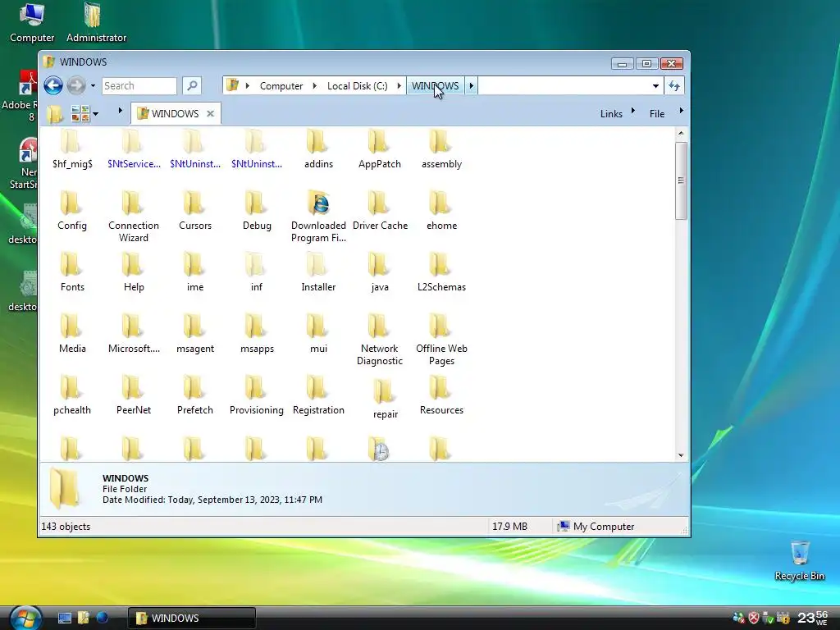Image resolution: width=840 pixels, height=630 pixels.
Task: Select the L2Schemas folder
Action: 441,272
